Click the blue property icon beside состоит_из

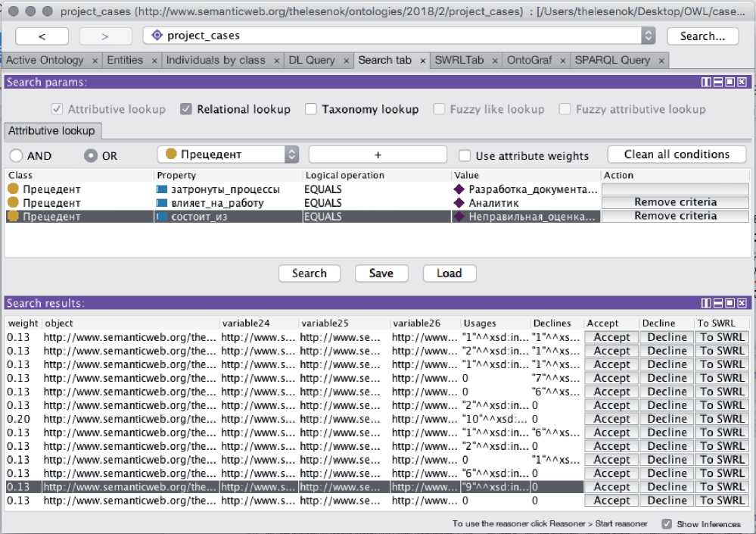(x=161, y=217)
